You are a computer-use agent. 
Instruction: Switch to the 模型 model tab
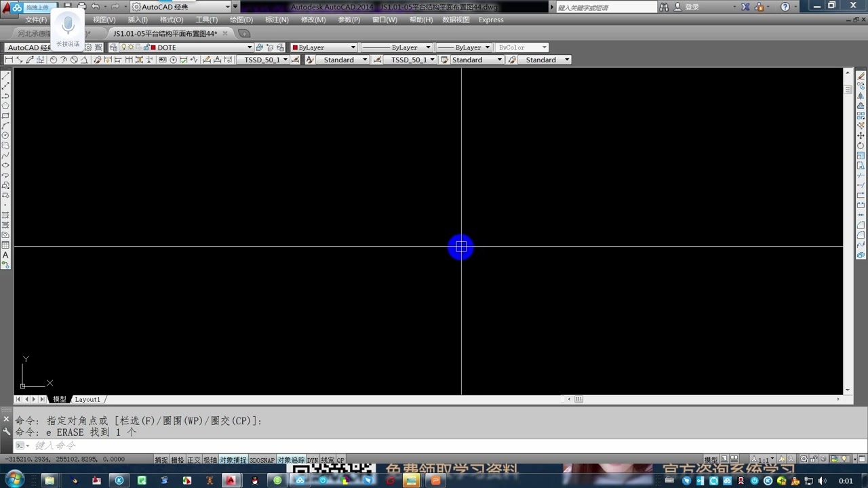(x=60, y=399)
